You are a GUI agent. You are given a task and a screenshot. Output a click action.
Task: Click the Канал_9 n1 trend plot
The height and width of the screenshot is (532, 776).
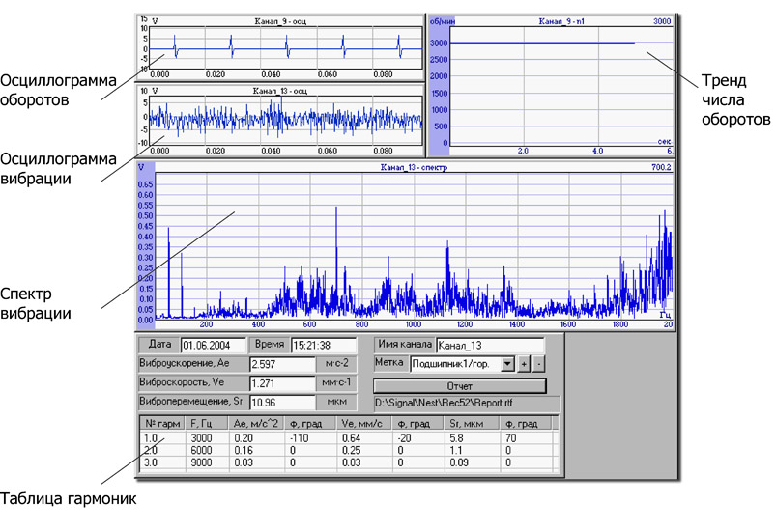(560, 87)
